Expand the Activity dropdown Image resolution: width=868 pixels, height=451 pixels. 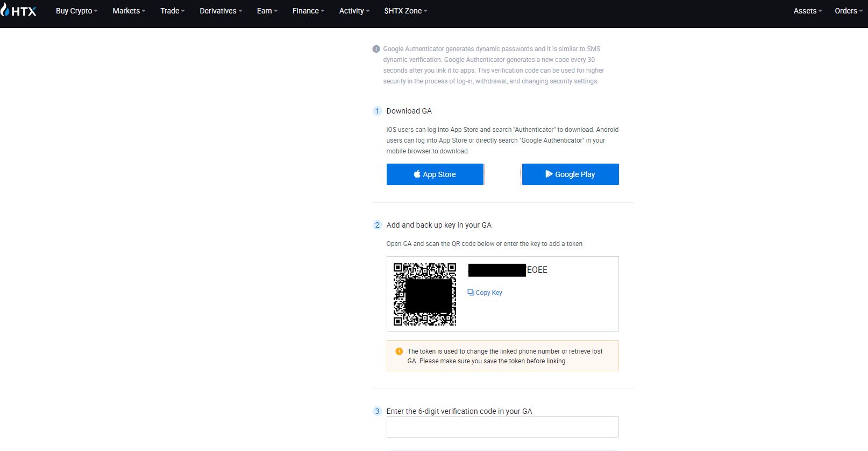pos(354,11)
